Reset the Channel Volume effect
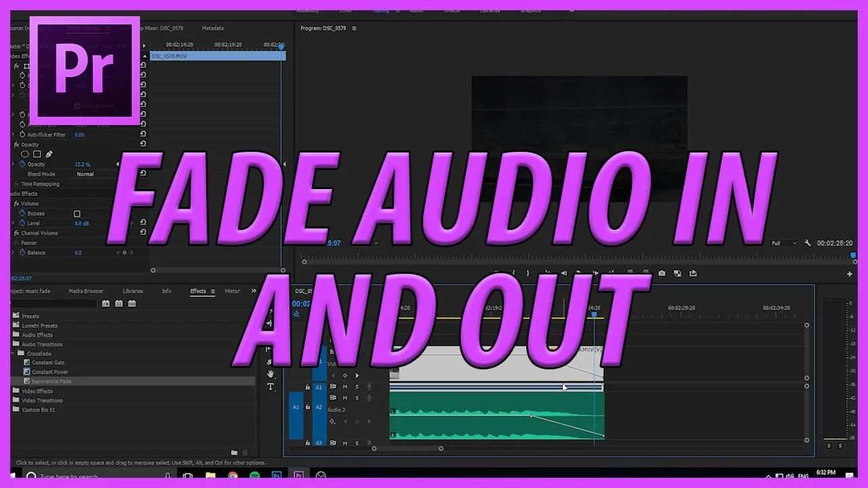 tap(143, 232)
